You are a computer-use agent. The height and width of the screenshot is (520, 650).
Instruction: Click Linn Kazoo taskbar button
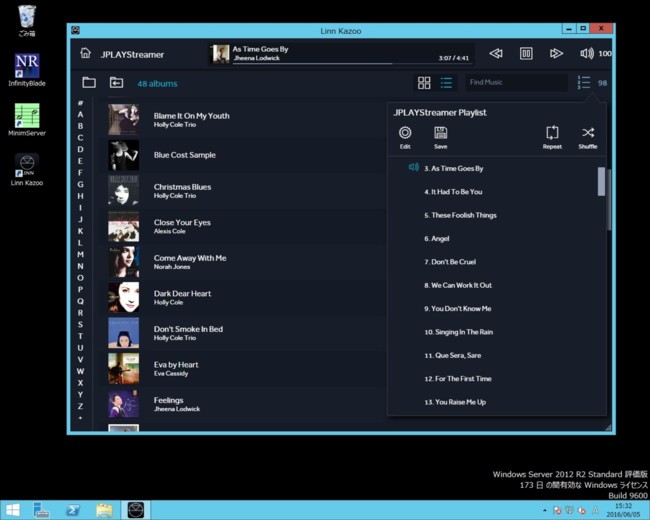coord(136,510)
